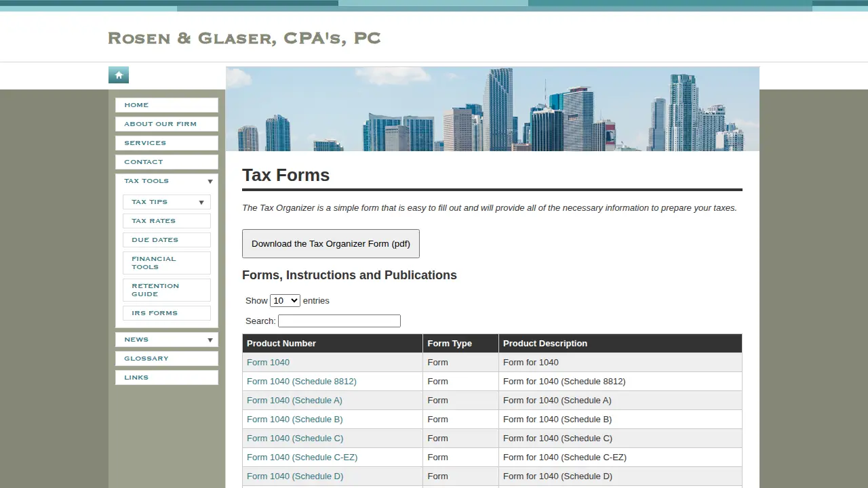Expand the News menu arrow
The image size is (868, 488).
(x=210, y=340)
